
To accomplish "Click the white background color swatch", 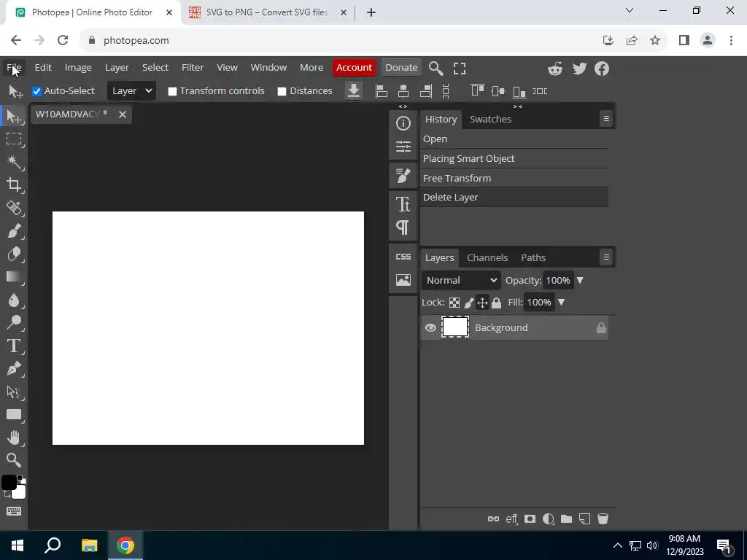I will (x=20, y=492).
